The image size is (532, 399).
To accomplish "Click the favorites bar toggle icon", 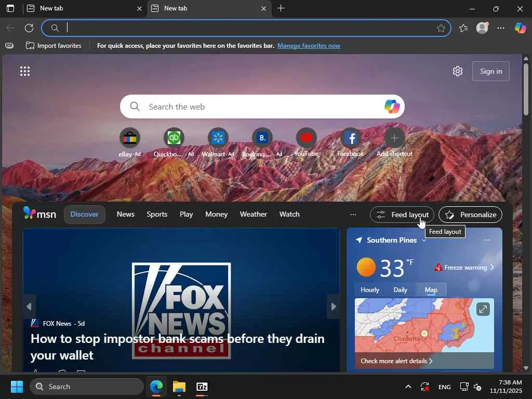I will click(x=9, y=46).
